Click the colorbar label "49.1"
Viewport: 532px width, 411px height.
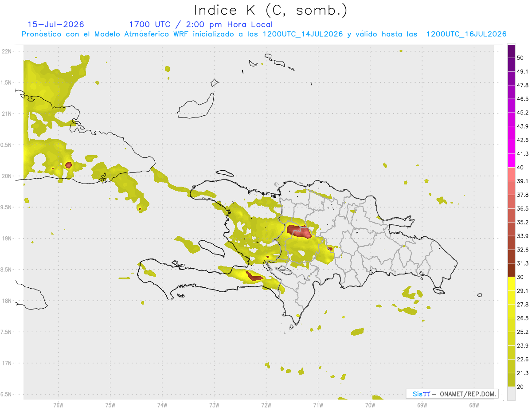point(523,72)
